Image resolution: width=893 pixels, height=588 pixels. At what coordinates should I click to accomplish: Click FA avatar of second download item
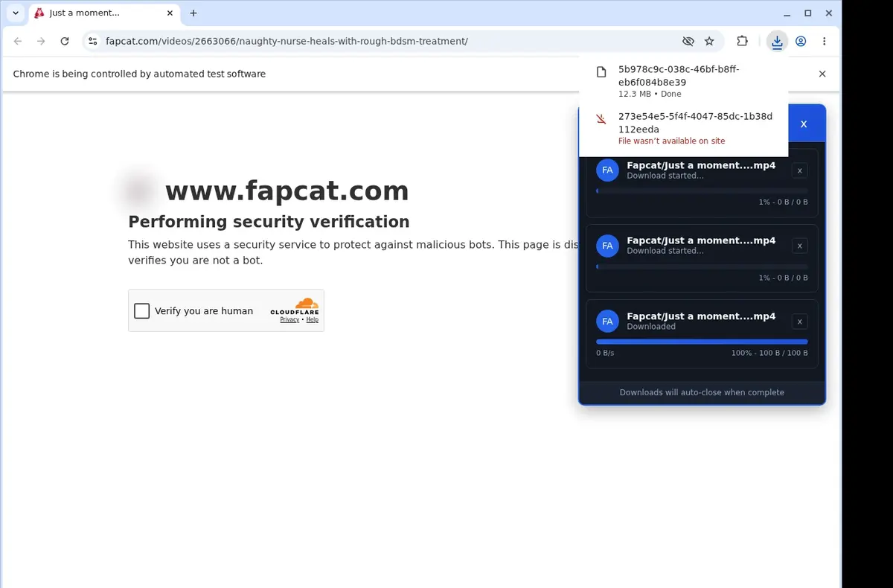click(607, 246)
